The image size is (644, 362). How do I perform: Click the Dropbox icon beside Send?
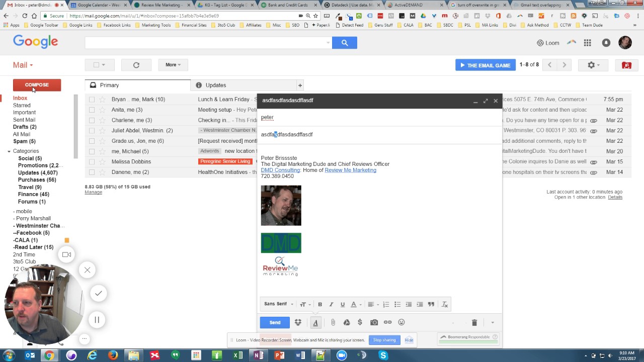click(298, 322)
